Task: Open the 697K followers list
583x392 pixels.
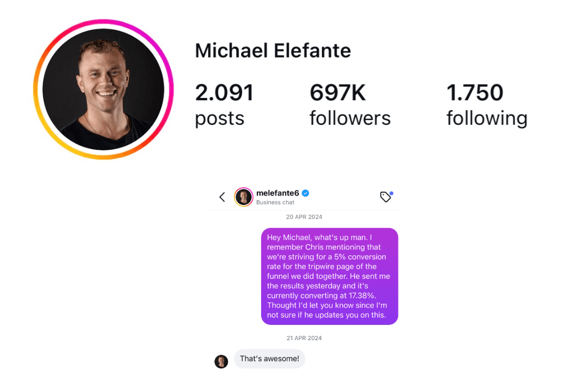Action: tap(337, 93)
